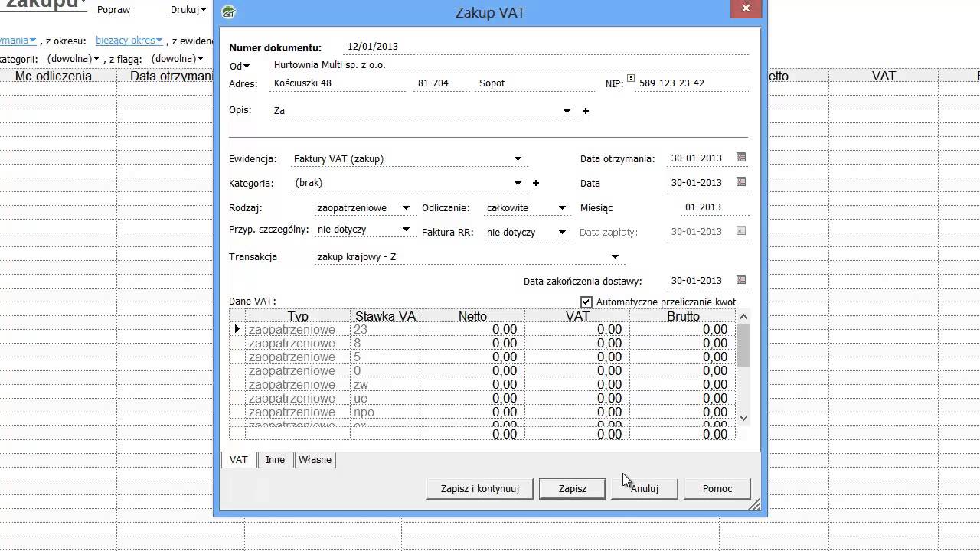This screenshot has width=980, height=551.
Task: Click the Data otrzymania date field
Action: (700, 158)
